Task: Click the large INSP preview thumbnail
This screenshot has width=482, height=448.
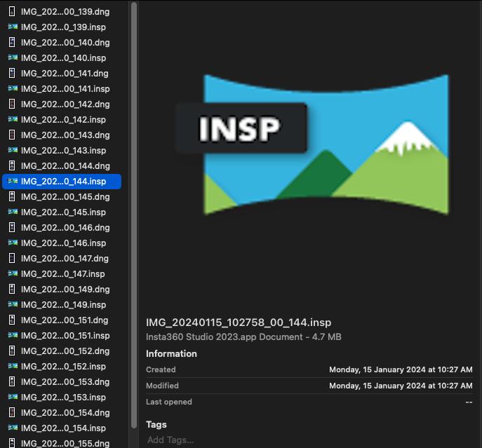Action: point(312,144)
